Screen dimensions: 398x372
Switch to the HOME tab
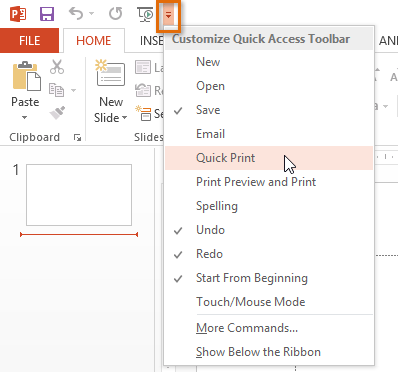click(94, 41)
